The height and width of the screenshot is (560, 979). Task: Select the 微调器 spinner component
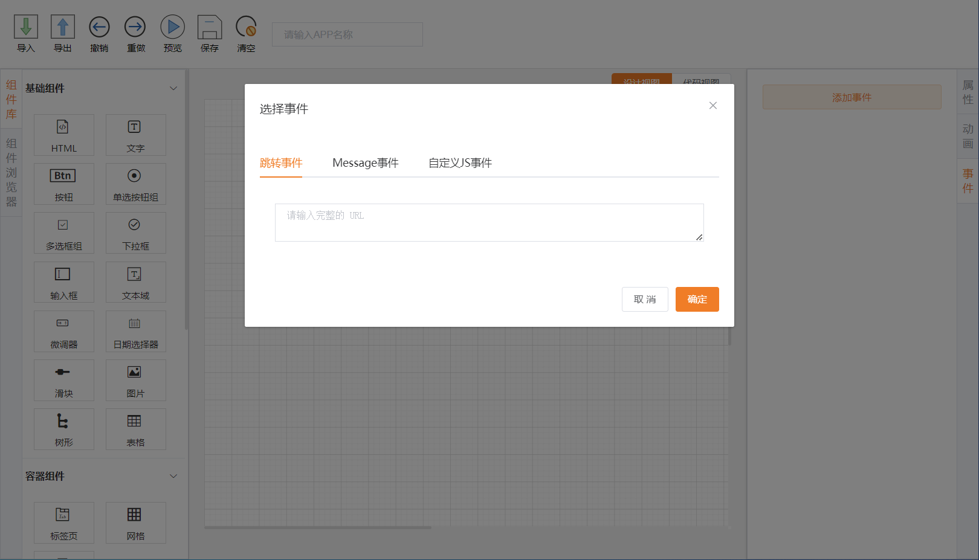tap(64, 331)
